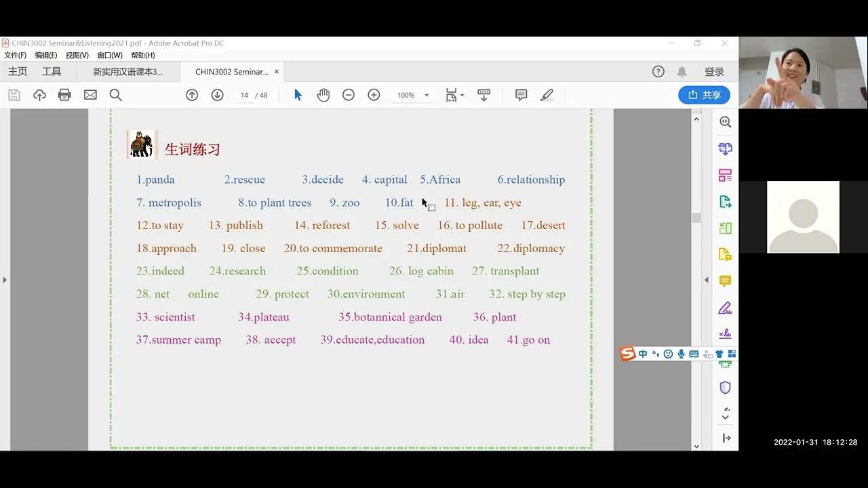
Task: Switch to the 工具 tab
Action: coord(52,72)
